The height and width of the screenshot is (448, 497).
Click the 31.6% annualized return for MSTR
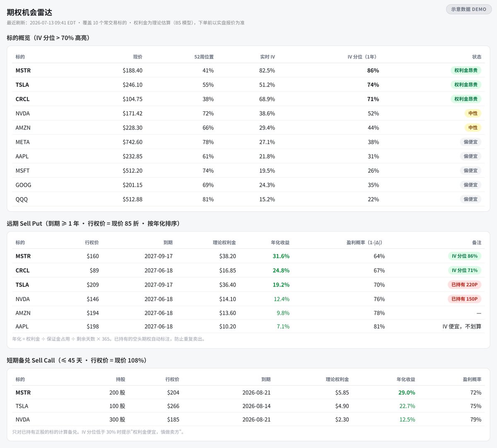281,256
